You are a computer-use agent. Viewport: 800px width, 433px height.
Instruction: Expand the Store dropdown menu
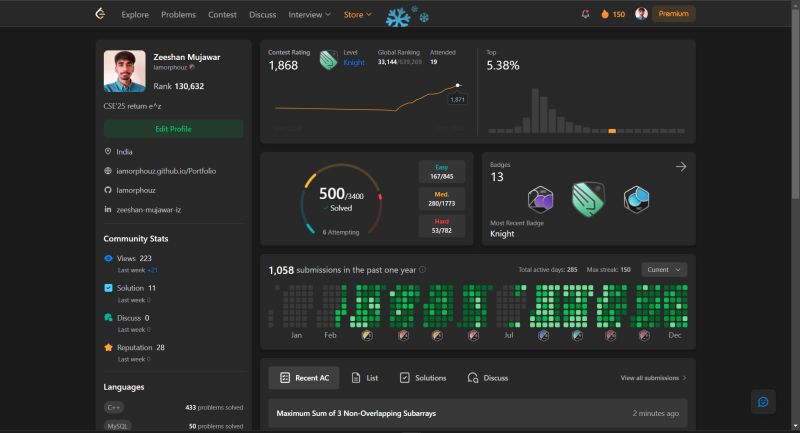click(357, 15)
